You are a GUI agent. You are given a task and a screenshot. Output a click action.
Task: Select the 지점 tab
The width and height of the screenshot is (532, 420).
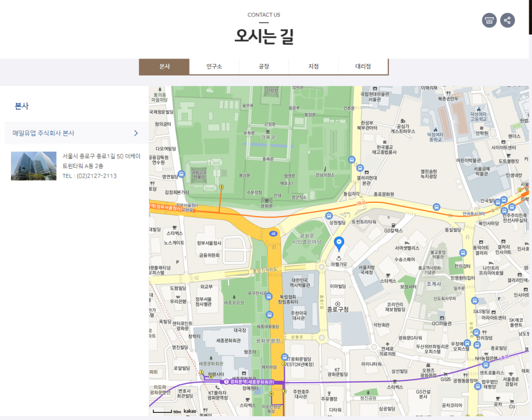click(x=313, y=67)
